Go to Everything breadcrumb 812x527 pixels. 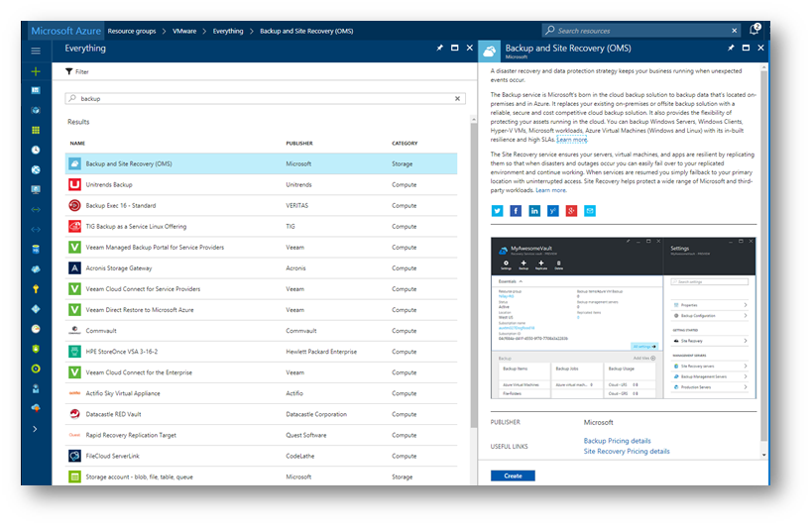(228, 31)
